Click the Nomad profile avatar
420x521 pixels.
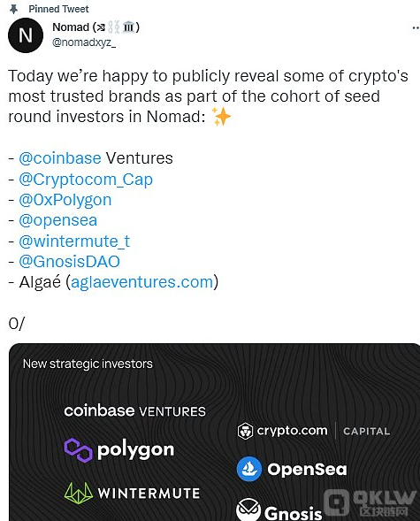click(26, 35)
